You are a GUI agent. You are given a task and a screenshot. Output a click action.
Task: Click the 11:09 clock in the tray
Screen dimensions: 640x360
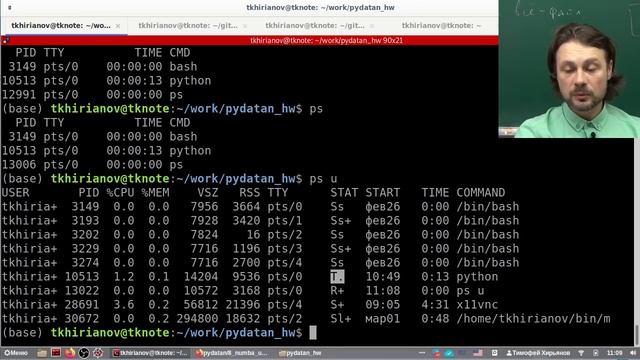pos(614,353)
